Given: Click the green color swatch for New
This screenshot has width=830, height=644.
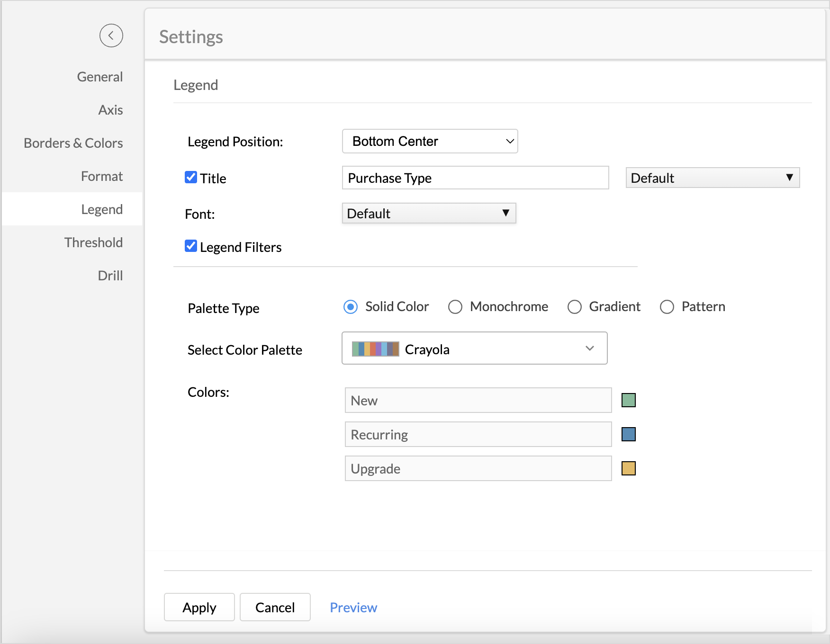Looking at the screenshot, I should coord(628,401).
